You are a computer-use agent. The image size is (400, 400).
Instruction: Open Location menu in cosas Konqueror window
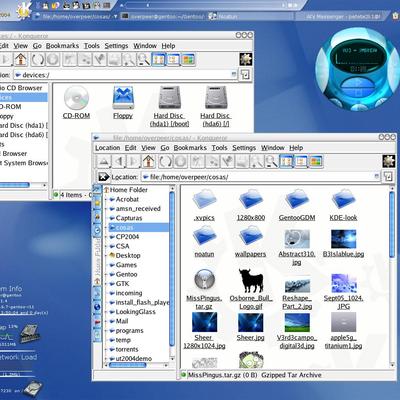[x=107, y=148]
